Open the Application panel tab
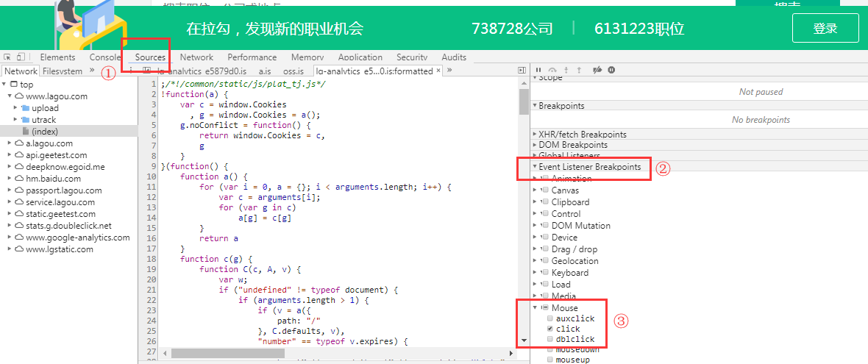This screenshot has height=364, width=868. pos(360,57)
